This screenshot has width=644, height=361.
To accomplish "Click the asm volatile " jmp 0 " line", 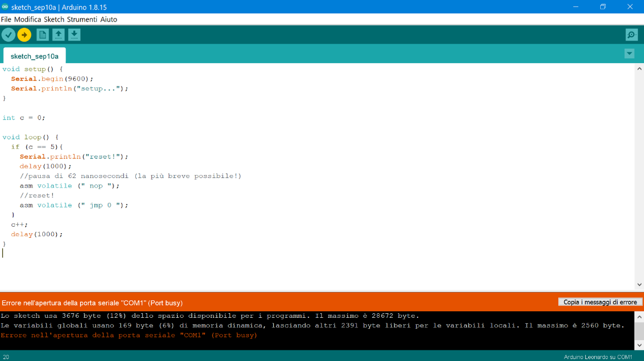I will [x=74, y=205].
